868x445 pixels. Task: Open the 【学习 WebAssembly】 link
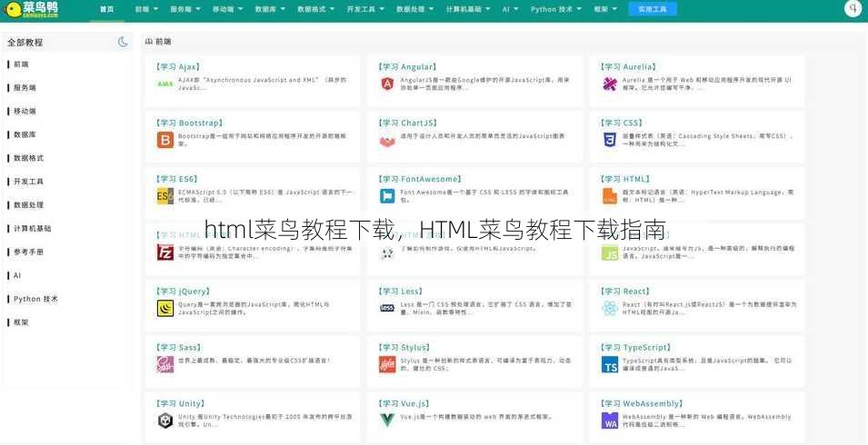pos(642,403)
